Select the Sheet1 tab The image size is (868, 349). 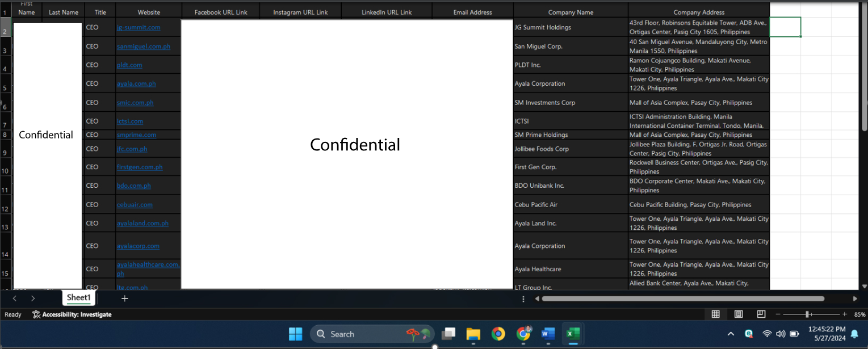[x=78, y=298]
